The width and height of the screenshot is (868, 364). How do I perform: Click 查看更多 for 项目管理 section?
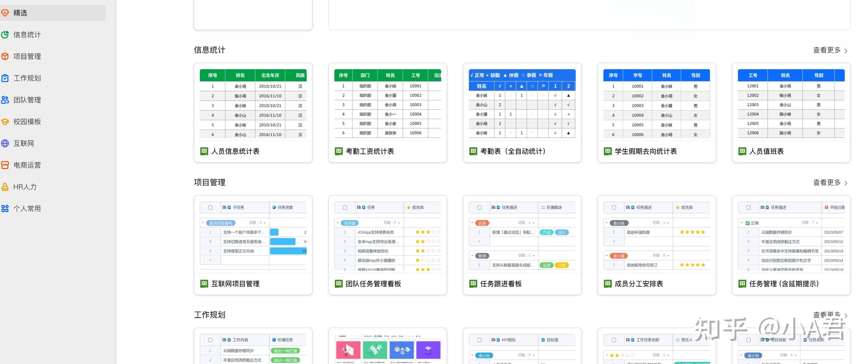pos(830,183)
